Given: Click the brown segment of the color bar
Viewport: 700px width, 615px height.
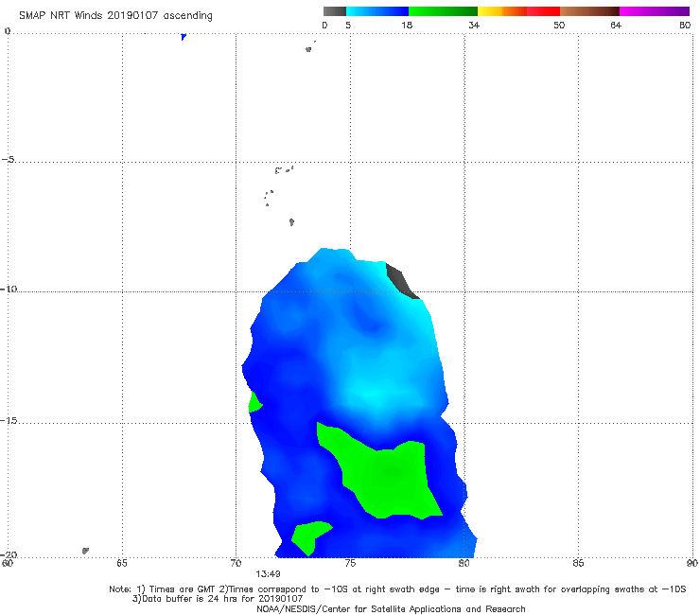Looking at the screenshot, I should coord(589,11).
